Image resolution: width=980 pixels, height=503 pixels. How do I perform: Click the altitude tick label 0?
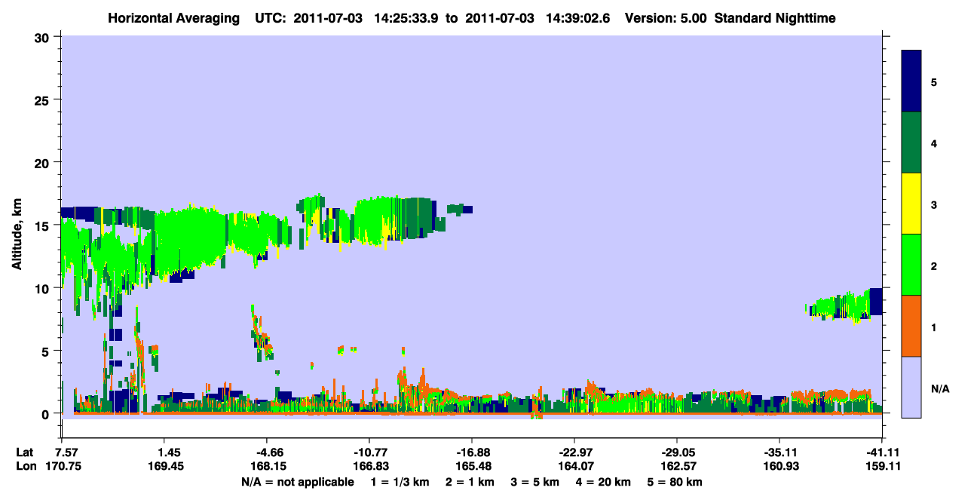tap(45, 413)
